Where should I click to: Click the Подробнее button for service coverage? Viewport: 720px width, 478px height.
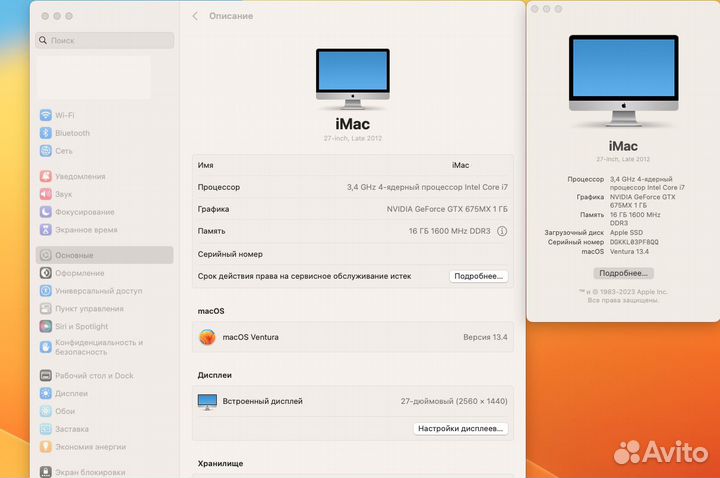[x=478, y=276]
